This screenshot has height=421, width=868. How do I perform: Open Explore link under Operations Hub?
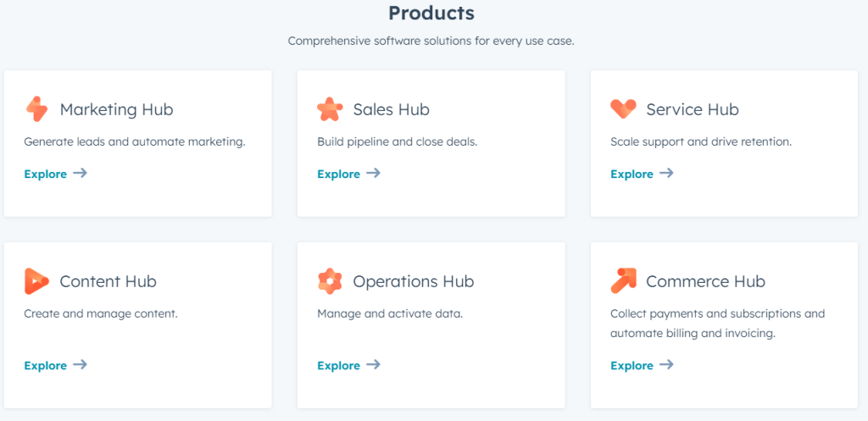click(339, 365)
